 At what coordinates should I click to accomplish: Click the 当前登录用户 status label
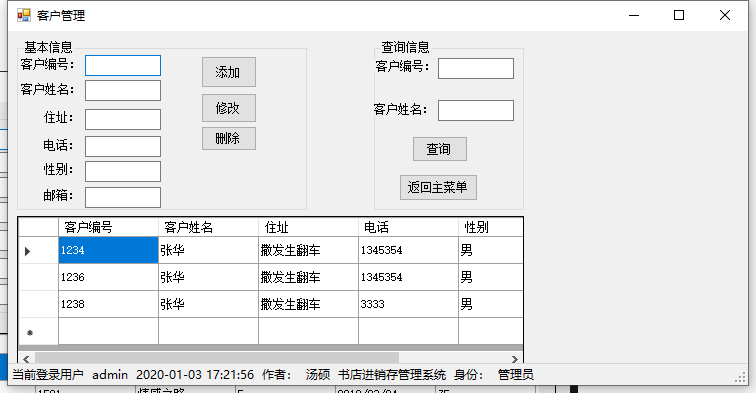click(x=48, y=375)
